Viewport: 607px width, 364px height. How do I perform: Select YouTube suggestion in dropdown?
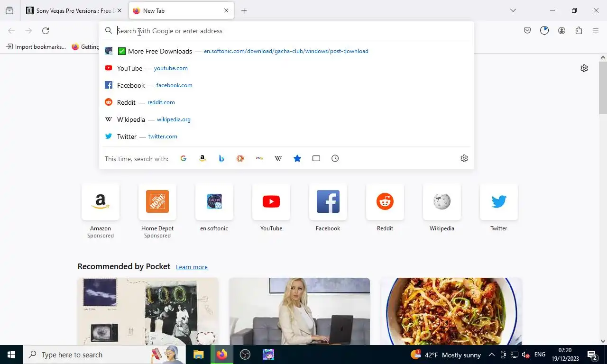[x=286, y=68]
